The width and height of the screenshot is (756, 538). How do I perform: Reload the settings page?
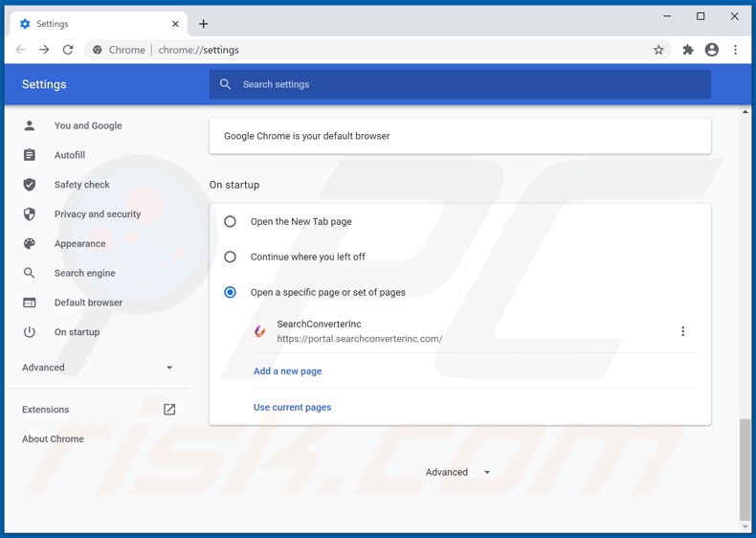point(68,50)
